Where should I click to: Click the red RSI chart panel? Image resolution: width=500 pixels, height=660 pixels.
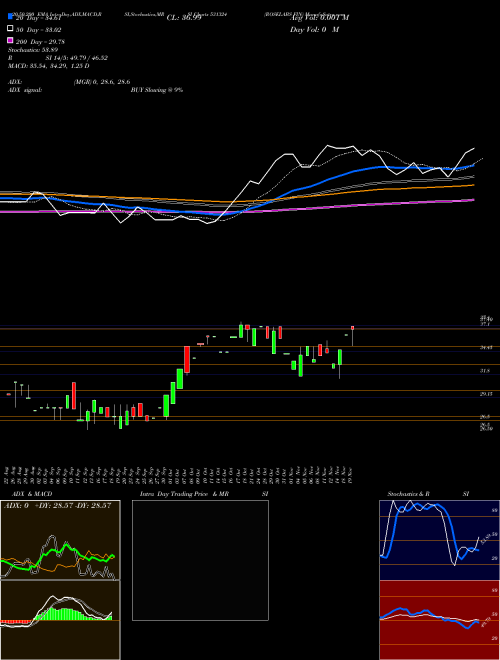click(x=439, y=620)
